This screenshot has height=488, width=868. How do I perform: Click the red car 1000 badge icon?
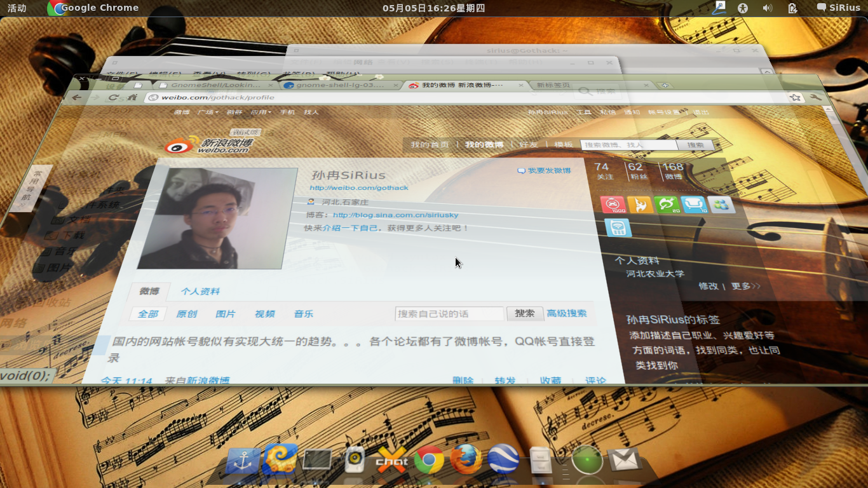612,205
